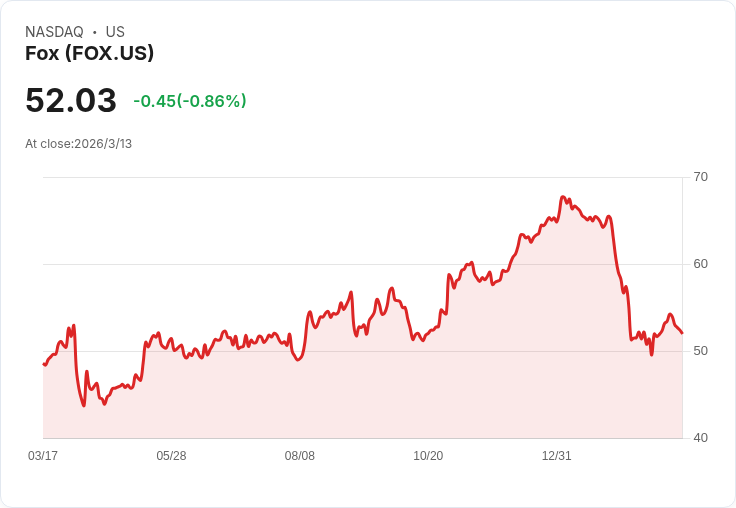Click the At close date text
The height and width of the screenshot is (508, 736).
pyautogui.click(x=78, y=144)
